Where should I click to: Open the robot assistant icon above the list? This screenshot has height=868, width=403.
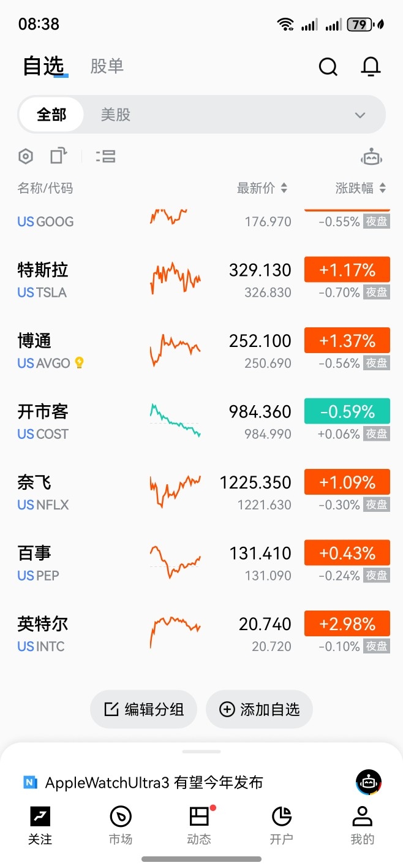372,157
